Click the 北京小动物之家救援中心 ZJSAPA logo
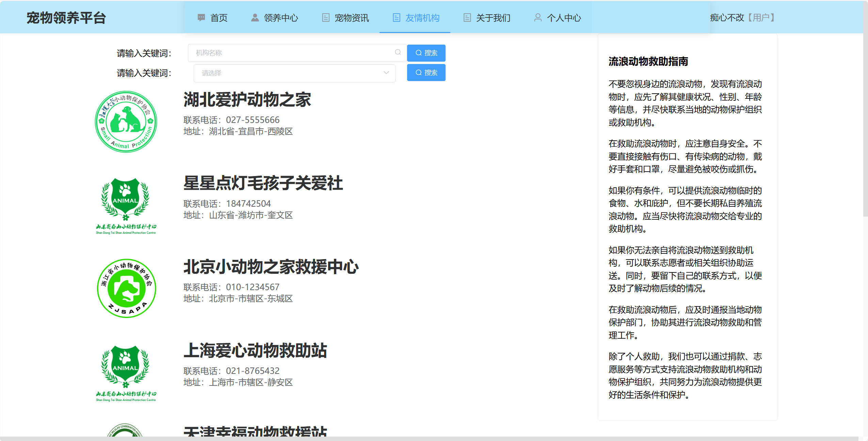The image size is (868, 441). click(x=126, y=289)
